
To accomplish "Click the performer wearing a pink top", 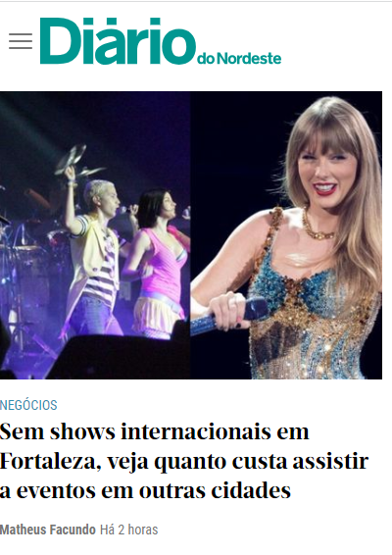I will click(159, 264).
